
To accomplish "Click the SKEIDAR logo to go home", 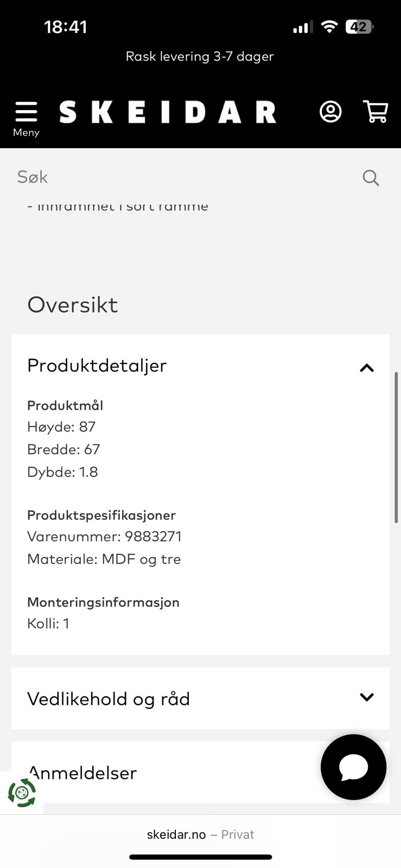I will pyautogui.click(x=168, y=112).
